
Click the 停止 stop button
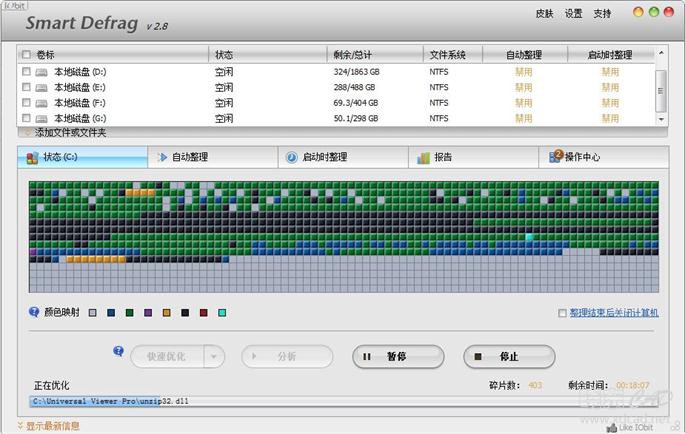pyautogui.click(x=509, y=357)
